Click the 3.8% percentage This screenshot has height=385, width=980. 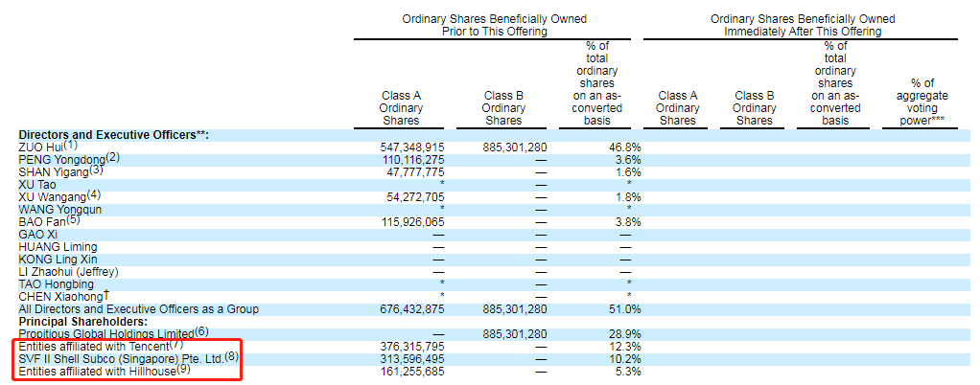[628, 223]
